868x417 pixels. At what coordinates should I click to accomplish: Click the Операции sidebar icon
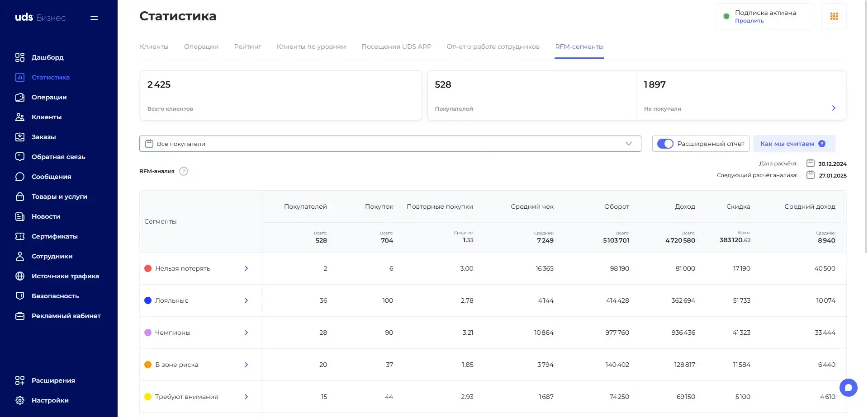tap(20, 97)
